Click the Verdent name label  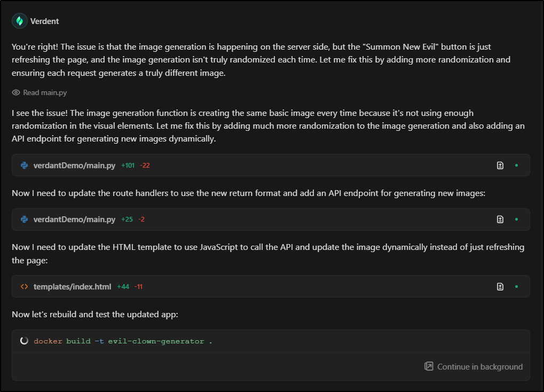45,21
